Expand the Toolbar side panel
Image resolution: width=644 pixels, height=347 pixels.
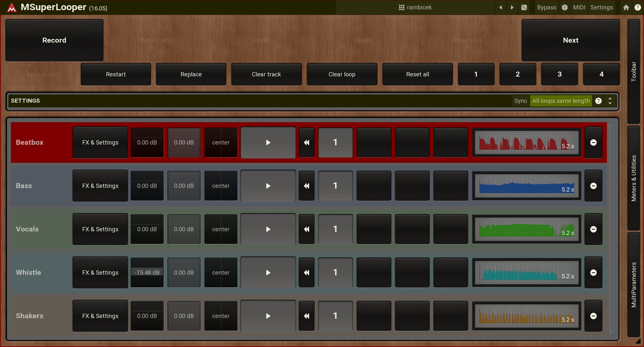click(634, 72)
